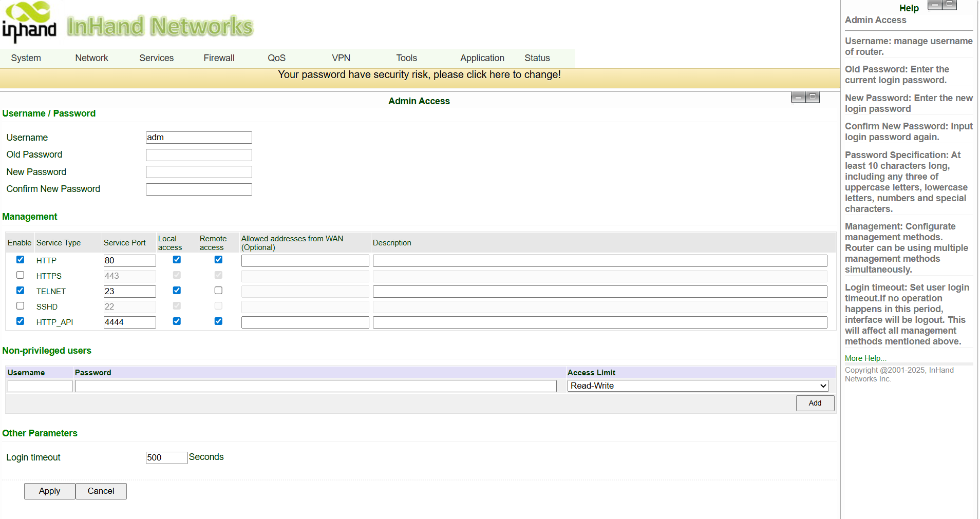This screenshot has height=519, width=980.
Task: Click the Cancel button
Action: (101, 491)
